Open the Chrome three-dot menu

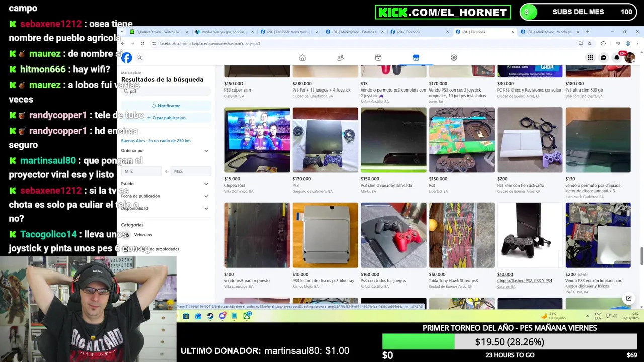[x=637, y=43]
